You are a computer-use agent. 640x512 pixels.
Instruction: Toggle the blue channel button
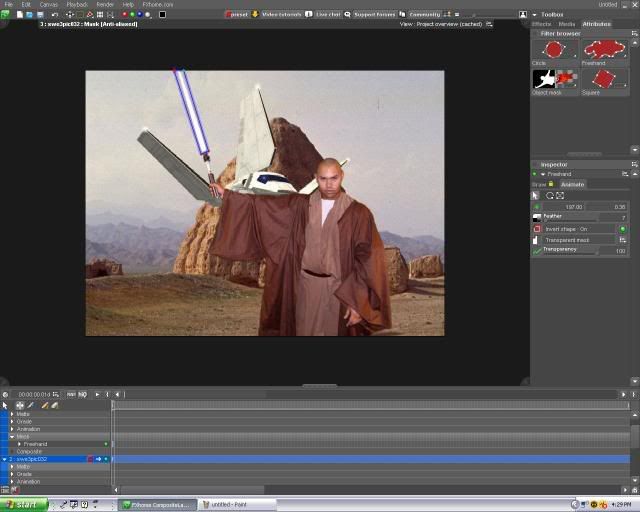140,14
